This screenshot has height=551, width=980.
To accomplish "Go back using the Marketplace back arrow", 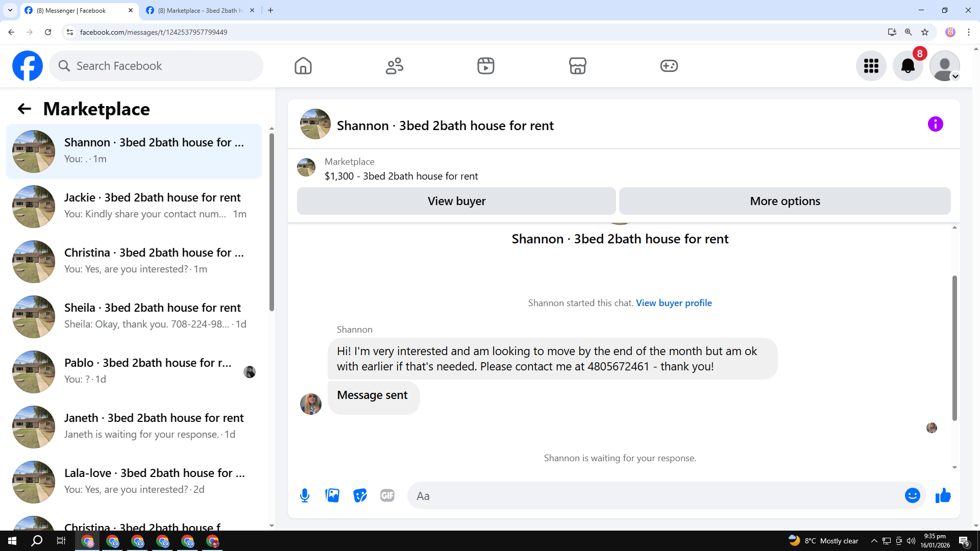I will tap(24, 109).
